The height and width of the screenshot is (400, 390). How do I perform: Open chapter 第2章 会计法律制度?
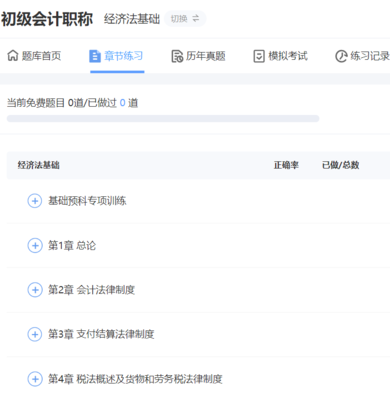(x=91, y=290)
